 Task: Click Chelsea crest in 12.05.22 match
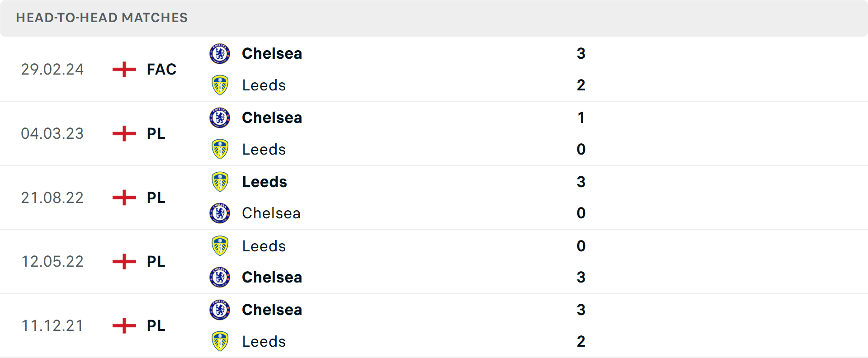[x=220, y=277]
